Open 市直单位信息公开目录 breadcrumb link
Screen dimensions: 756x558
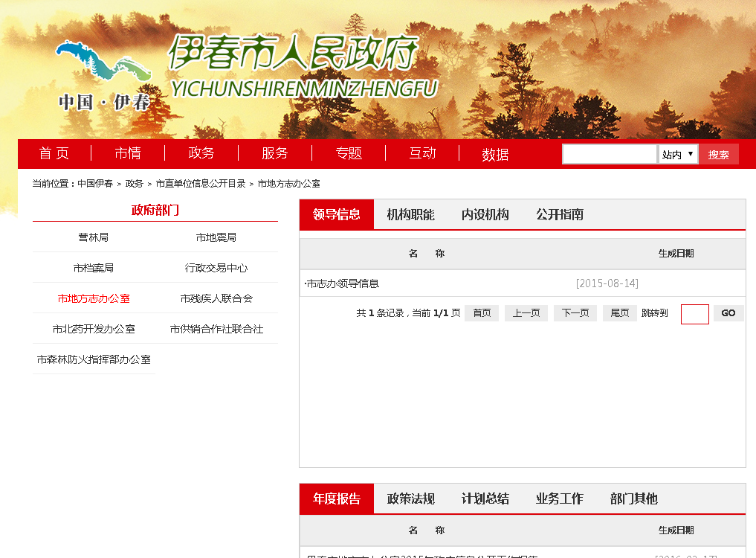201,184
